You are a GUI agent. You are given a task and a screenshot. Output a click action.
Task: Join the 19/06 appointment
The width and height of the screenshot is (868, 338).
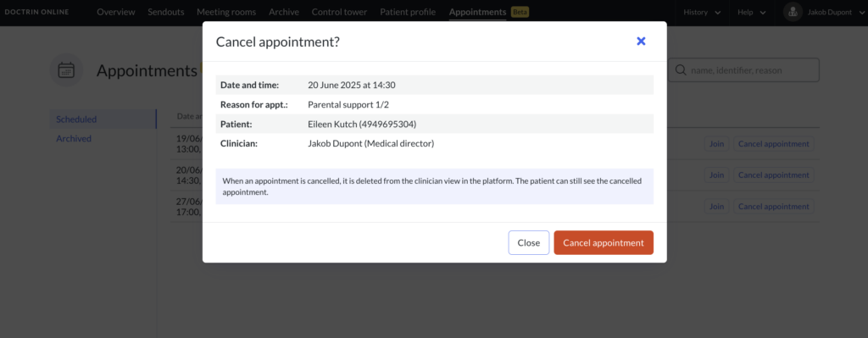(717, 144)
